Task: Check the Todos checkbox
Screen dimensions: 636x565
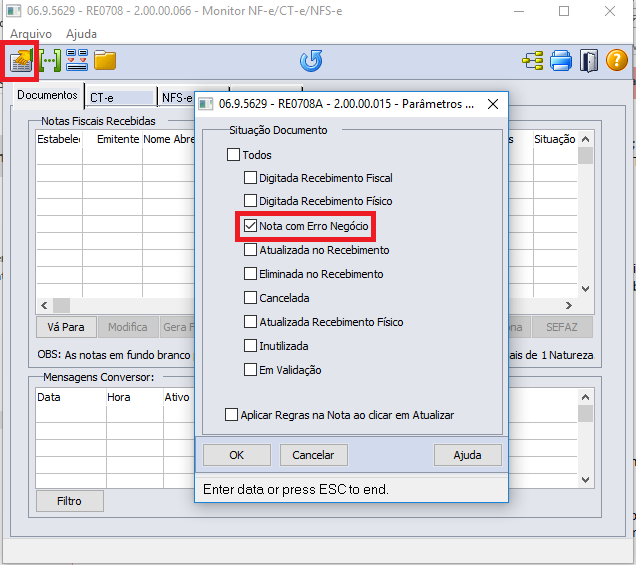Action: click(233, 155)
